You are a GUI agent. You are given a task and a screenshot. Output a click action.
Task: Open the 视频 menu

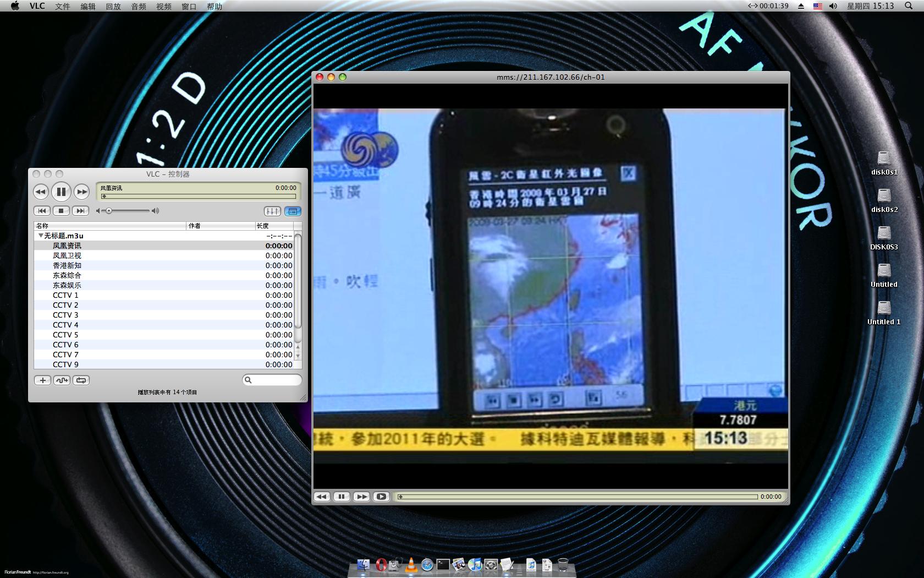(164, 6)
